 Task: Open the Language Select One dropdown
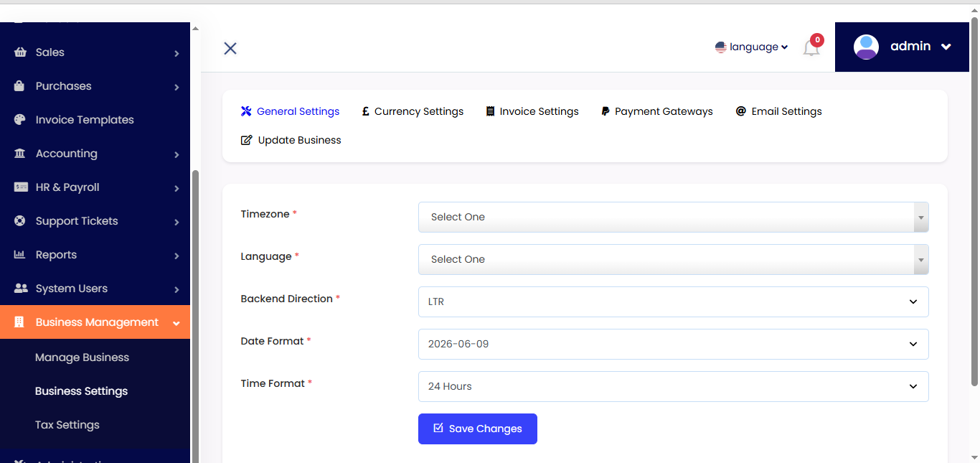674,259
